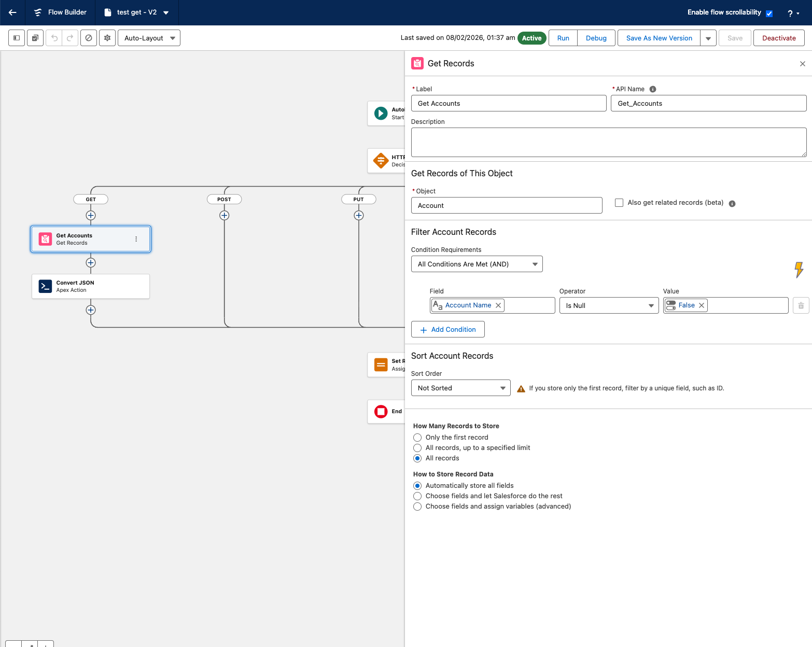This screenshot has width=812, height=647.
Task: Click the select elements toolbar icon
Action: [x=35, y=38]
